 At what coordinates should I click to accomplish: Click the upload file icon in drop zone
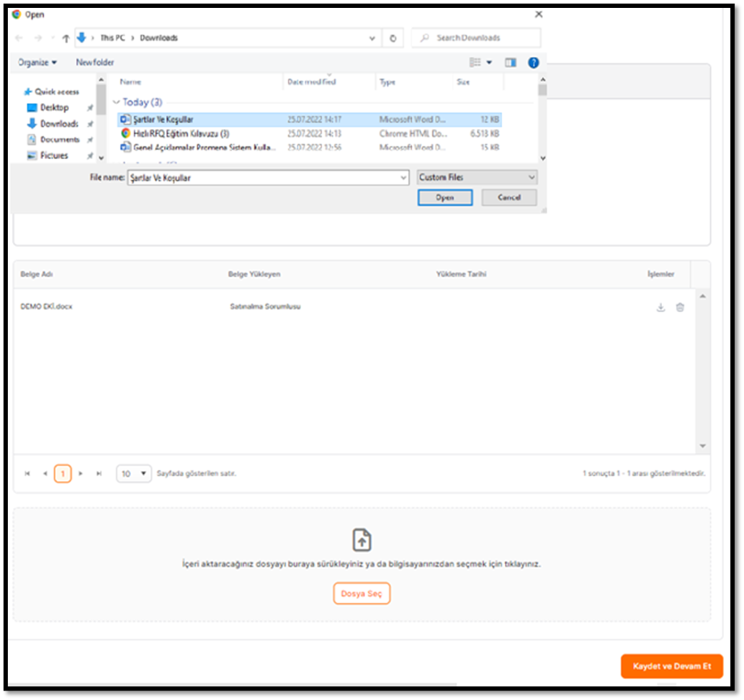click(362, 539)
